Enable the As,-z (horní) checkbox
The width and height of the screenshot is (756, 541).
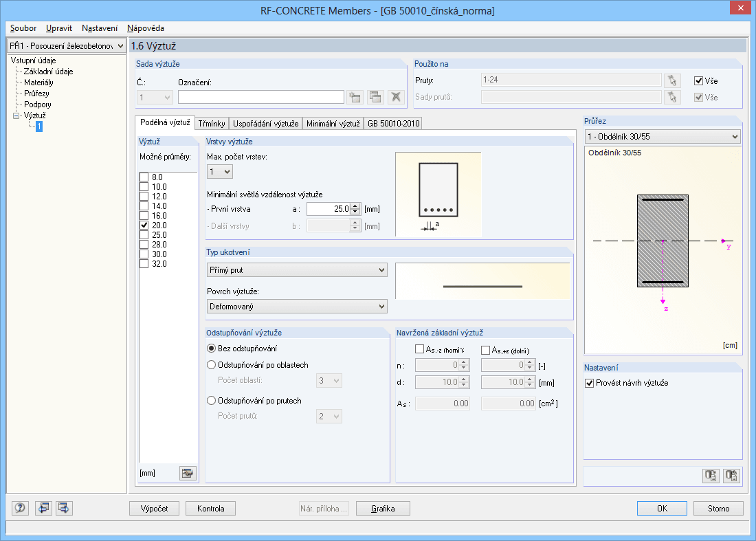coord(419,349)
